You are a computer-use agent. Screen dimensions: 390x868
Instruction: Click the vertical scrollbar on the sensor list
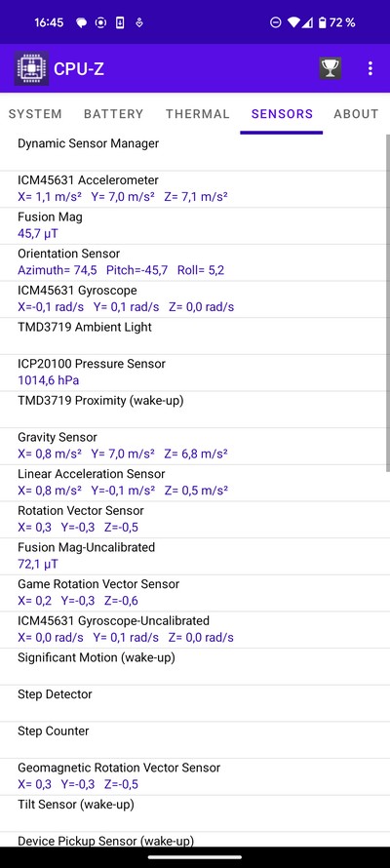click(x=387, y=302)
